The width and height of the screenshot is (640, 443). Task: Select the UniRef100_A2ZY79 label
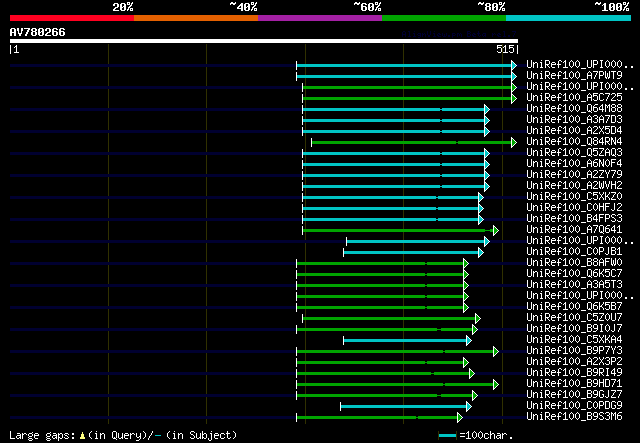[x=574, y=175]
